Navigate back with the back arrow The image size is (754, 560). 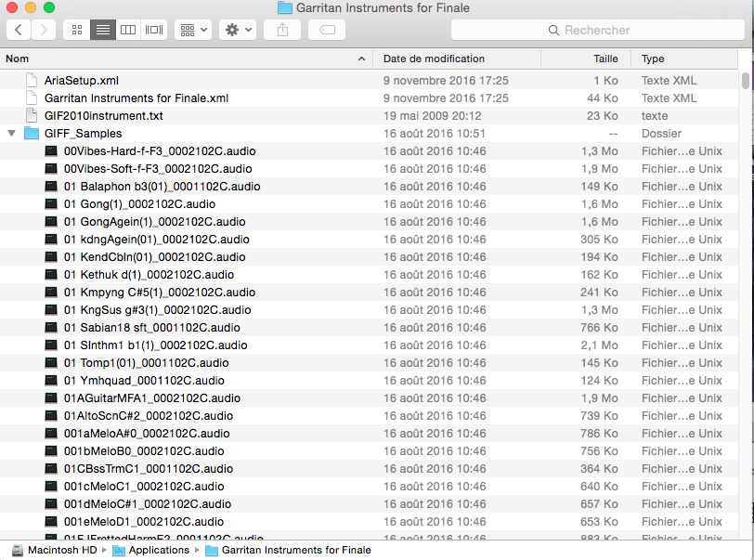(x=19, y=30)
